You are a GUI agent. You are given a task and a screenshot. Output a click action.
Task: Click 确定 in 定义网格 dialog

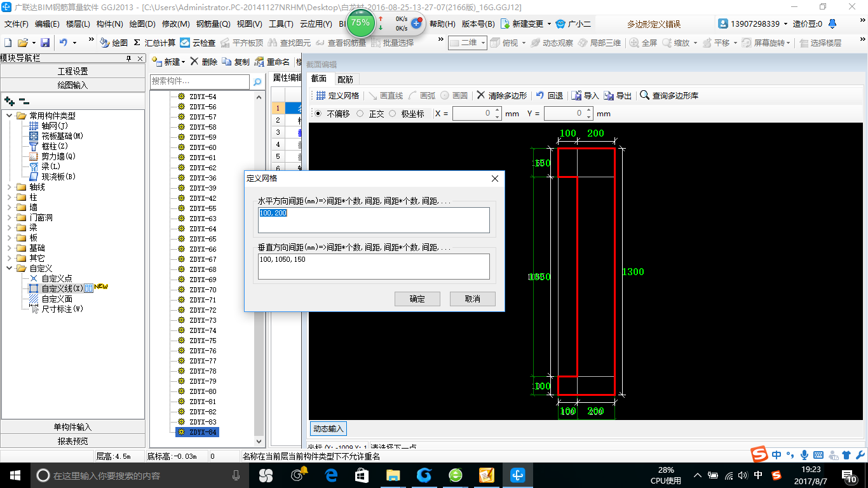tap(417, 299)
